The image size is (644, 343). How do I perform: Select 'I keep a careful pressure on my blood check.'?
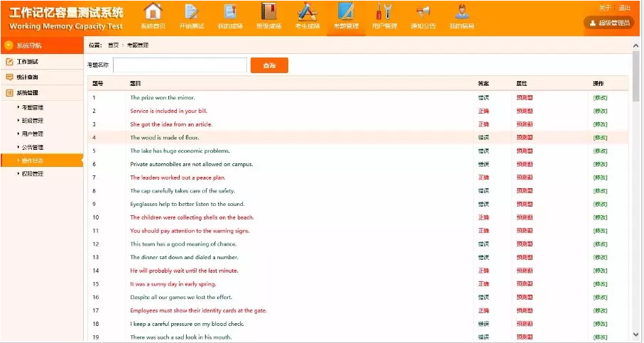pyautogui.click(x=187, y=324)
